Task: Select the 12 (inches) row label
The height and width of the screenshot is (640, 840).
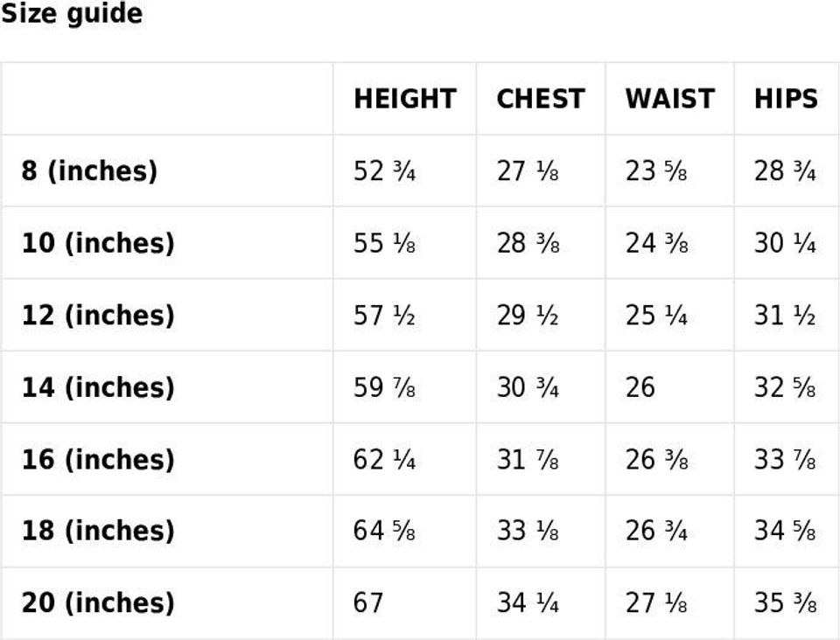Action: click(98, 315)
